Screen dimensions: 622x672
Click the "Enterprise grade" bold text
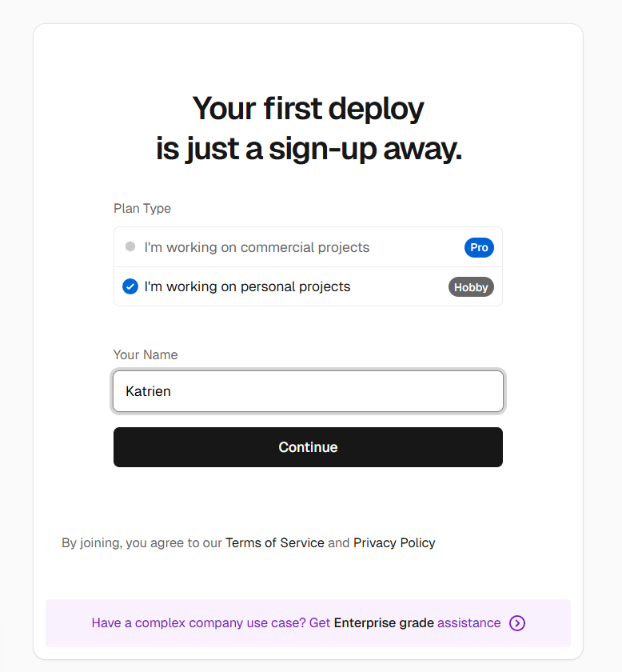point(384,622)
